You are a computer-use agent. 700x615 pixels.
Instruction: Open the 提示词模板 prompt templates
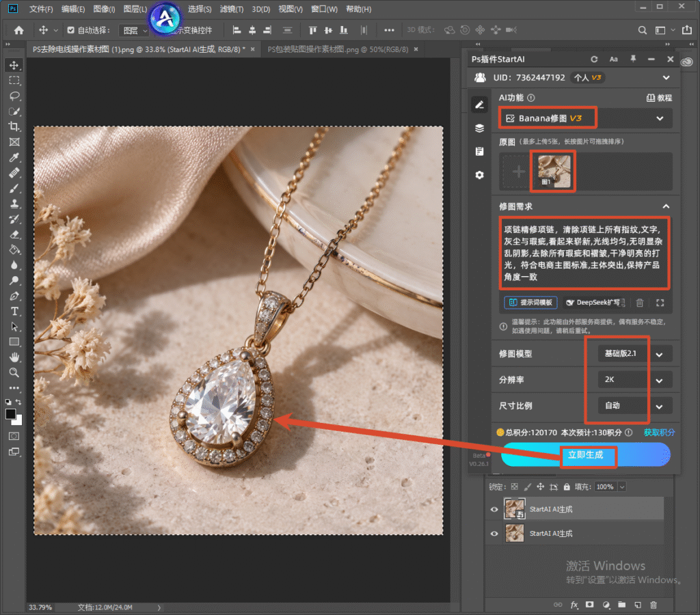[x=530, y=303]
